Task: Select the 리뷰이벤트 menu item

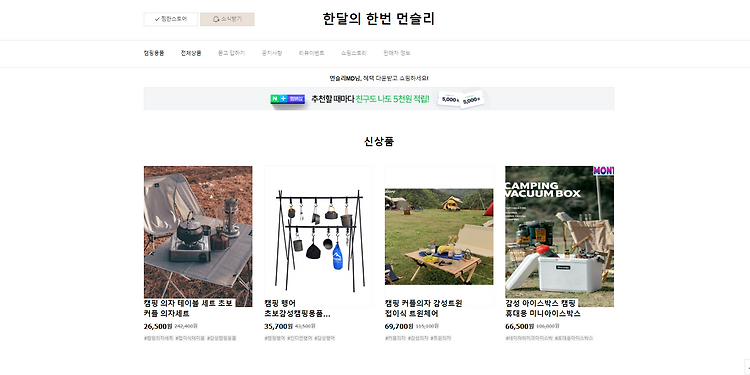Action: point(311,53)
